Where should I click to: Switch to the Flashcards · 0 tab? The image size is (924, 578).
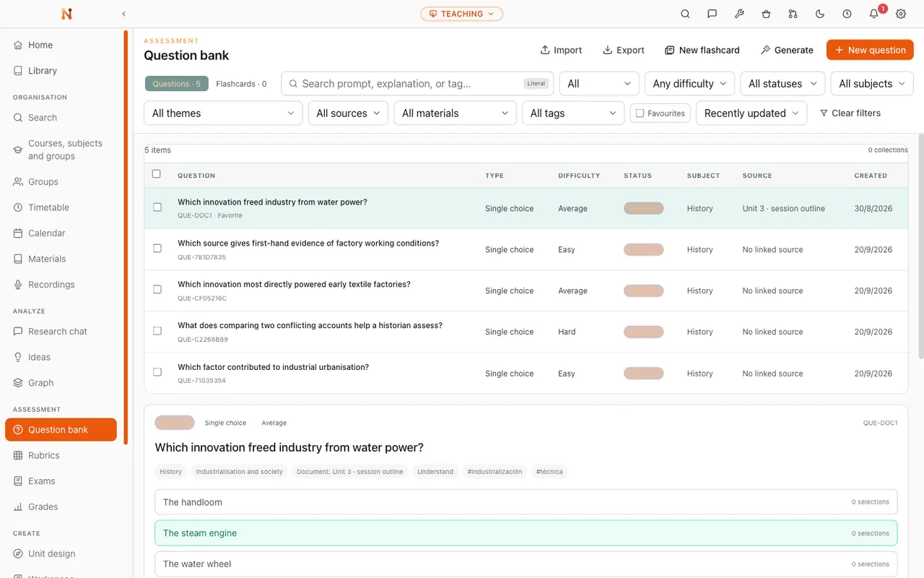[241, 84]
